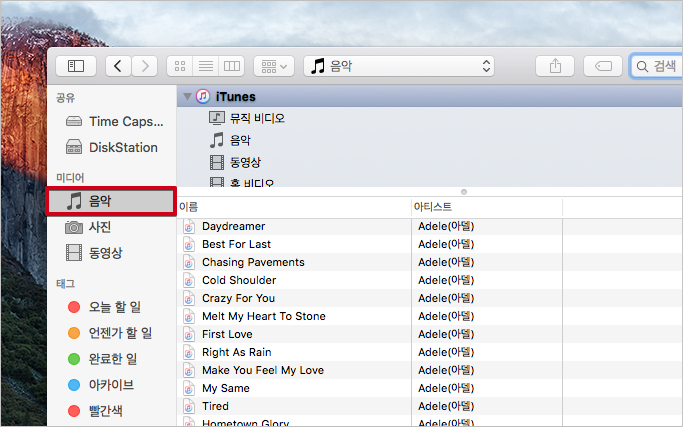Image resolution: width=683 pixels, height=427 pixels.
Task: Click the red 빨간색 tag
Action: (x=95, y=410)
